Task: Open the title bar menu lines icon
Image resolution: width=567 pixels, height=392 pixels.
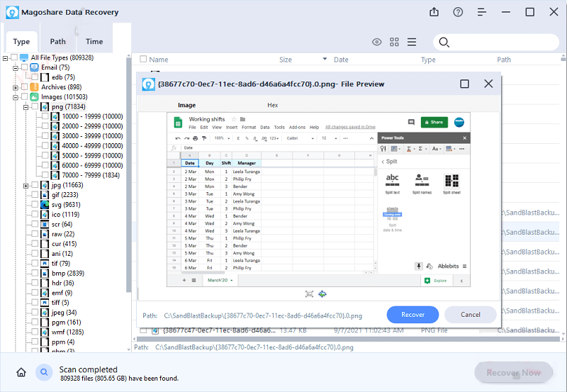Action: [482, 12]
